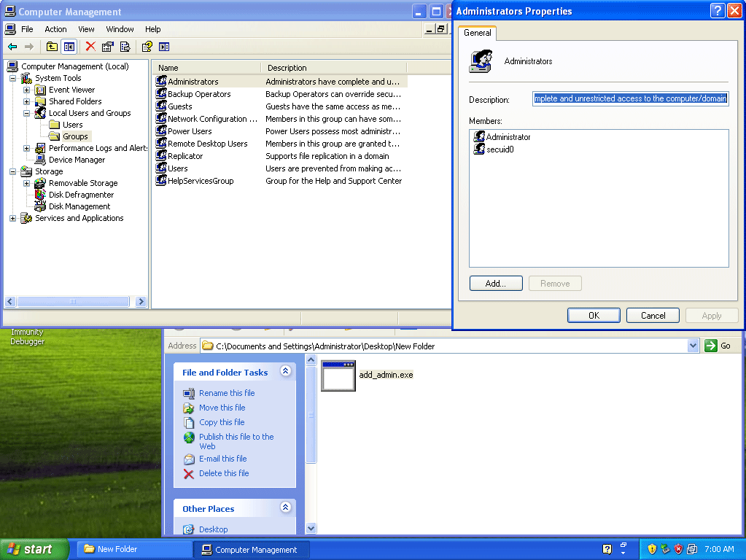The image size is (746, 560).
Task: Click the Export List toolbar icon
Action: (125, 47)
